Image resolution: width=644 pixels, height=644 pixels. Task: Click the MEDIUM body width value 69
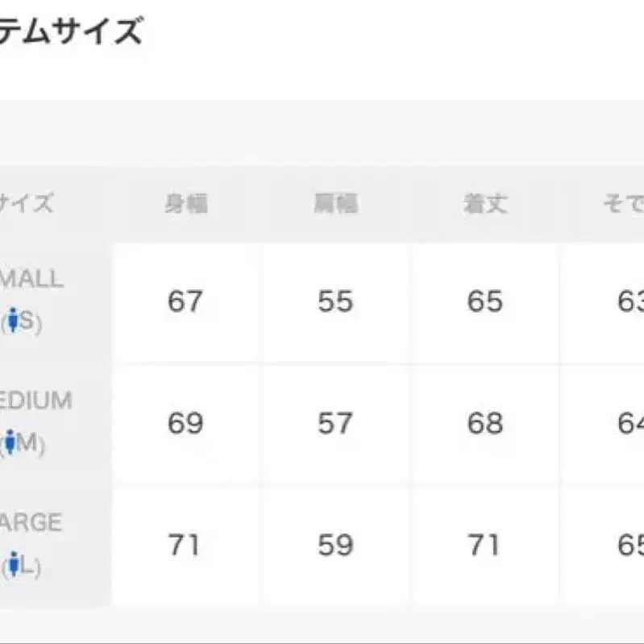point(185,424)
